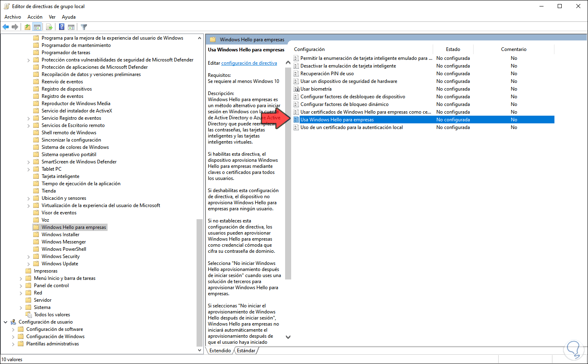Click the 10 valores status bar text
This screenshot has height=364, width=588.
coord(12,360)
